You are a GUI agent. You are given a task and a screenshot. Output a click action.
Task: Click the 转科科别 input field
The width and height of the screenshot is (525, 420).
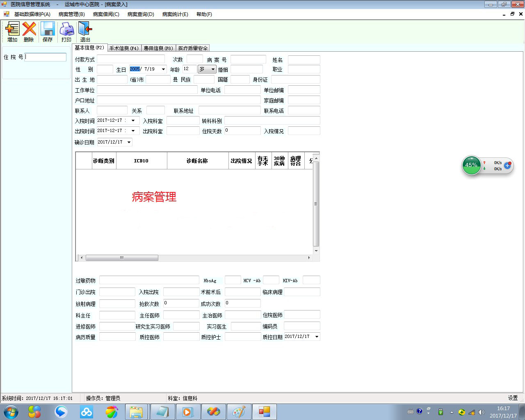tap(272, 121)
